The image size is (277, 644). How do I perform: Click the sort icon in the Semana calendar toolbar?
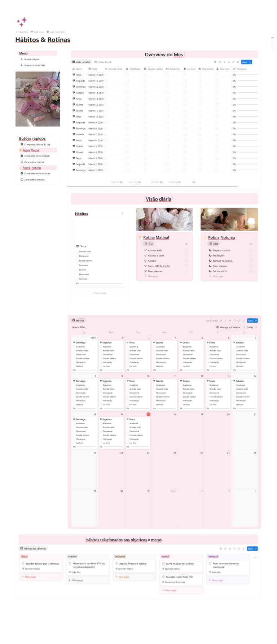(225, 320)
